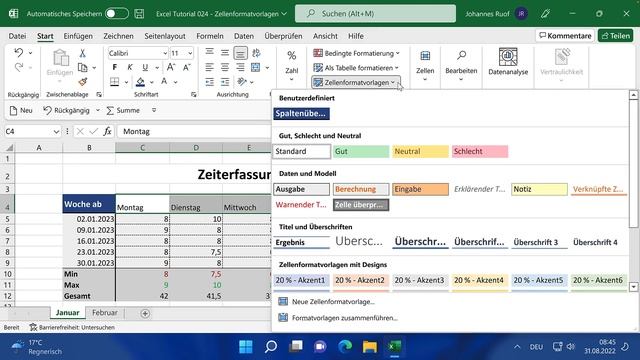The height and width of the screenshot is (360, 640).
Task: Increase font size with larger A icon
Action: (x=171, y=67)
